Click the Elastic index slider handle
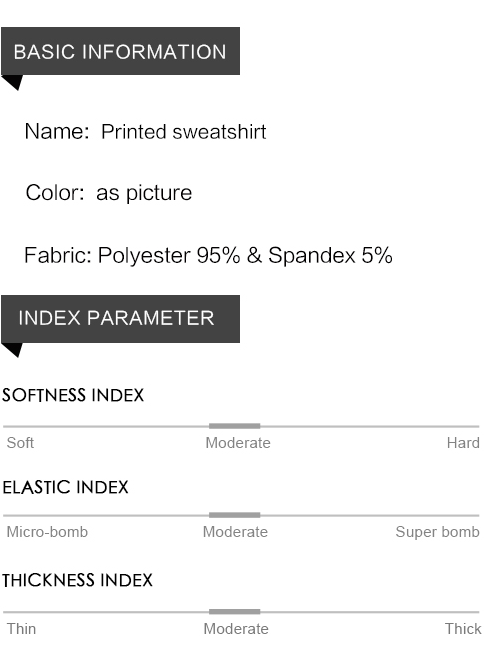The width and height of the screenshot is (484, 652). point(235,515)
